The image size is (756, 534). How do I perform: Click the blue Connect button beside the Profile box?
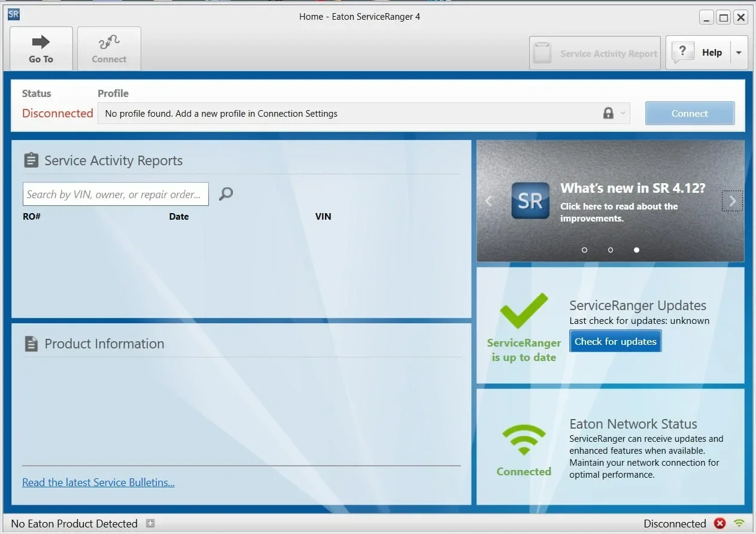point(690,113)
